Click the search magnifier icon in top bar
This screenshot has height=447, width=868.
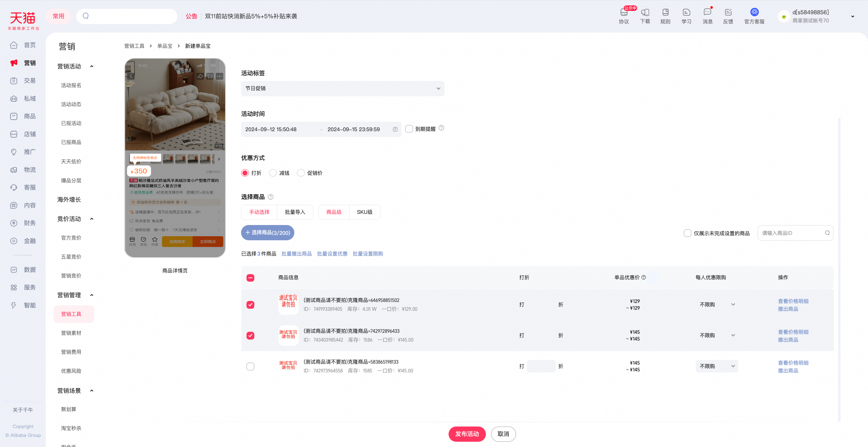(x=86, y=16)
